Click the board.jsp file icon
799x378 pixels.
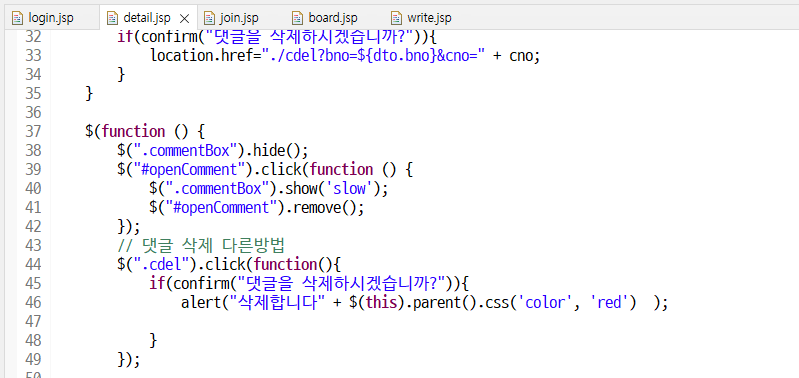point(298,18)
